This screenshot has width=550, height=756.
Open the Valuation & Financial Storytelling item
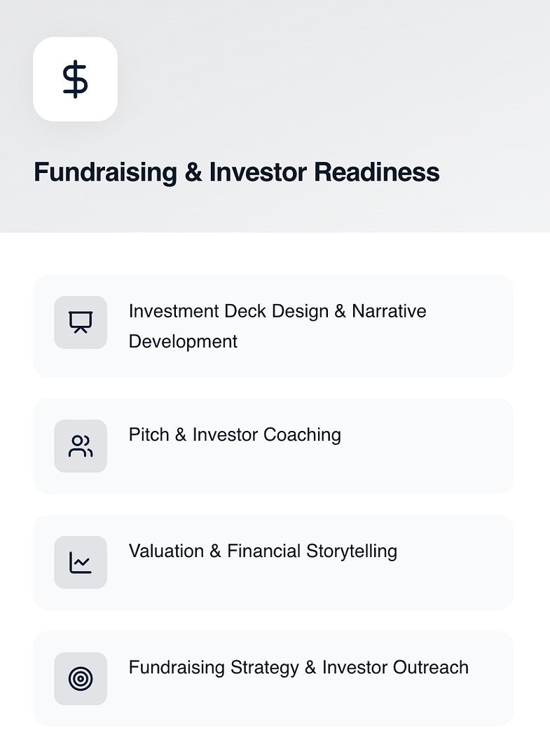273,563
